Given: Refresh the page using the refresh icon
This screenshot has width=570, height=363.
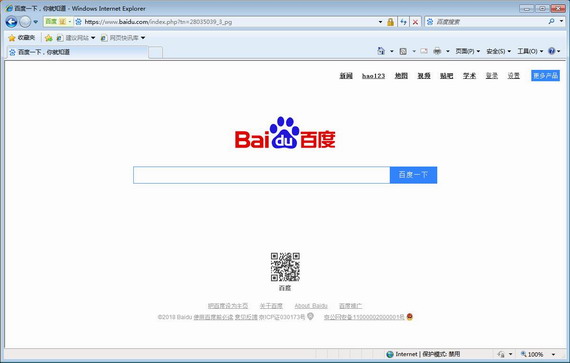Looking at the screenshot, I should point(403,22).
